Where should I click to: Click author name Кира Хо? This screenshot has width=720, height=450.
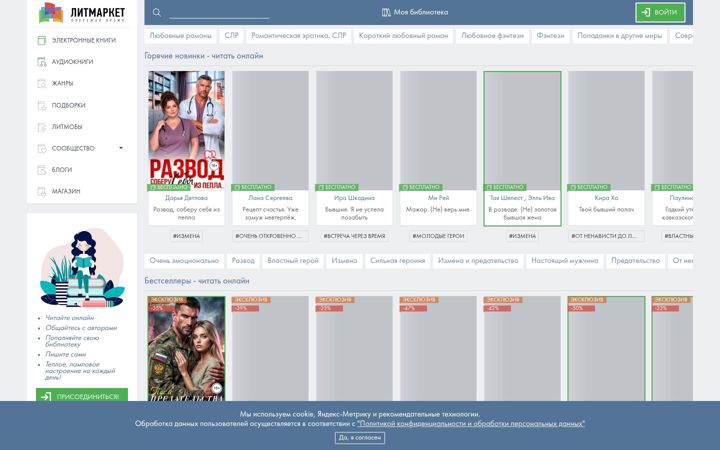tap(606, 198)
